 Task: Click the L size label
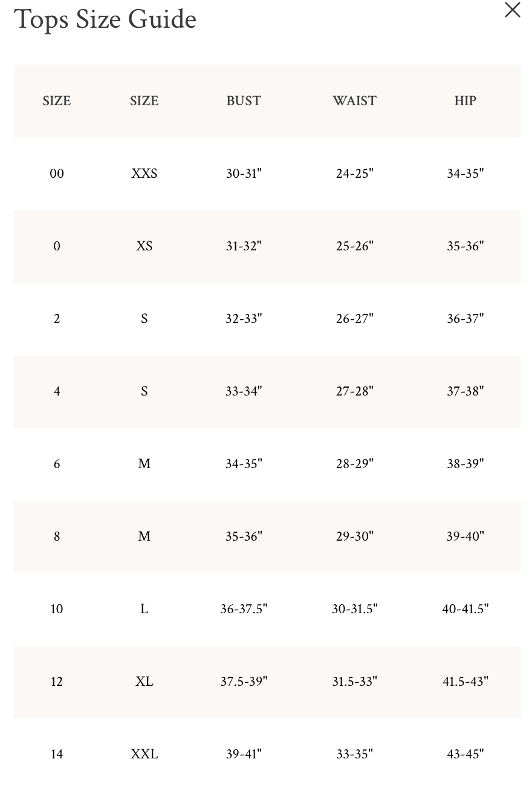pos(144,609)
